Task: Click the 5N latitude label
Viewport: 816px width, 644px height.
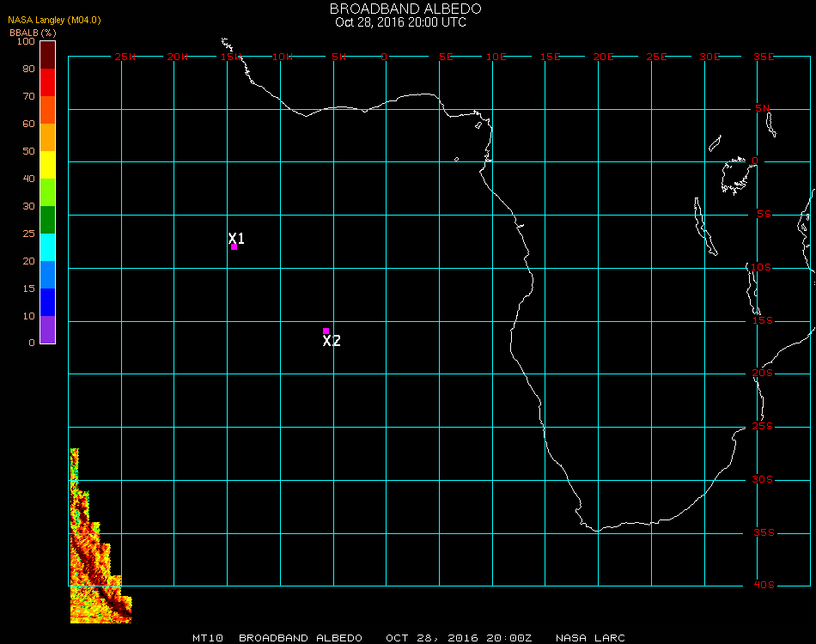Action: (763, 108)
